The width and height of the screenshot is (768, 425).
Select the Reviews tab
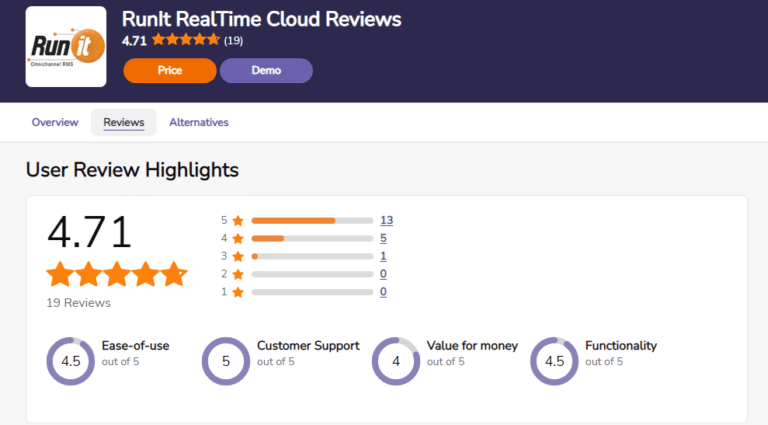pyautogui.click(x=124, y=123)
